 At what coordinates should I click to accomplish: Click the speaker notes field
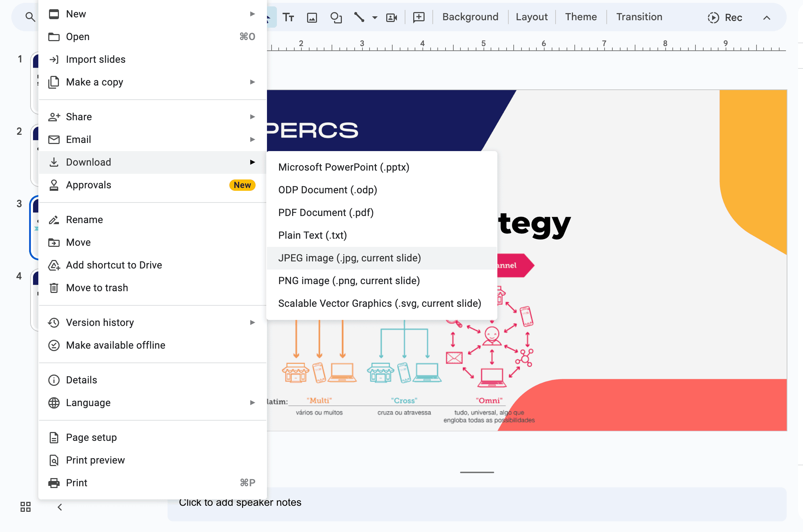point(477,504)
